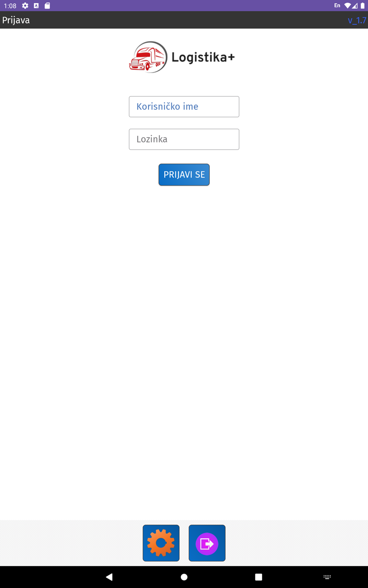Click the PRIJAVI SE login button

tap(184, 175)
